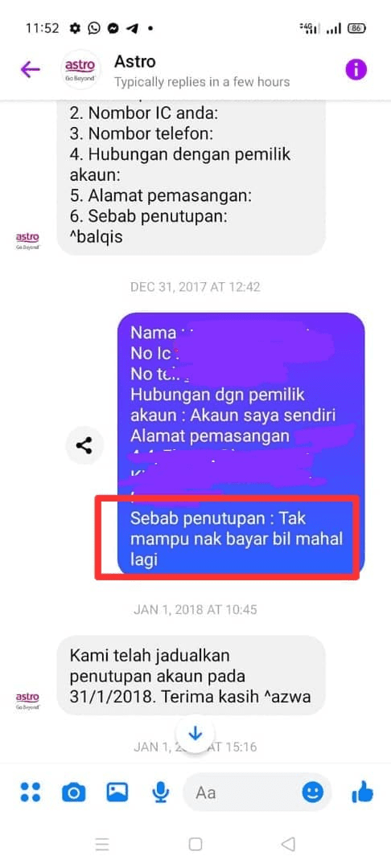The height and width of the screenshot is (868, 391).
Task: Tap the purple back arrow
Action: pos(30,69)
